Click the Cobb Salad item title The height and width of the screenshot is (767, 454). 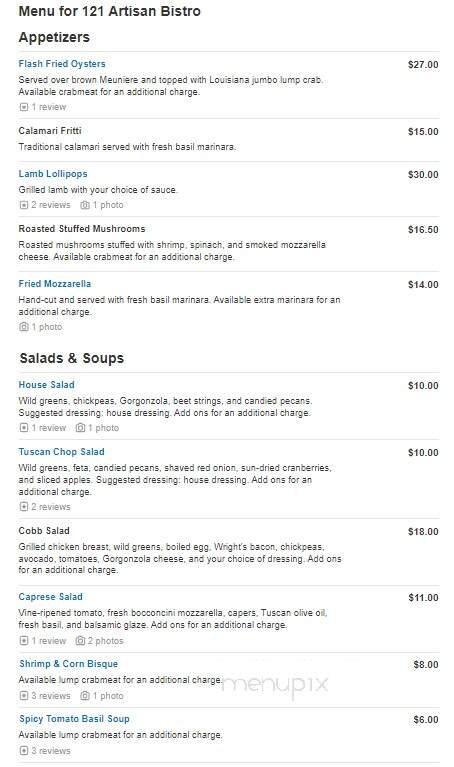(44, 531)
